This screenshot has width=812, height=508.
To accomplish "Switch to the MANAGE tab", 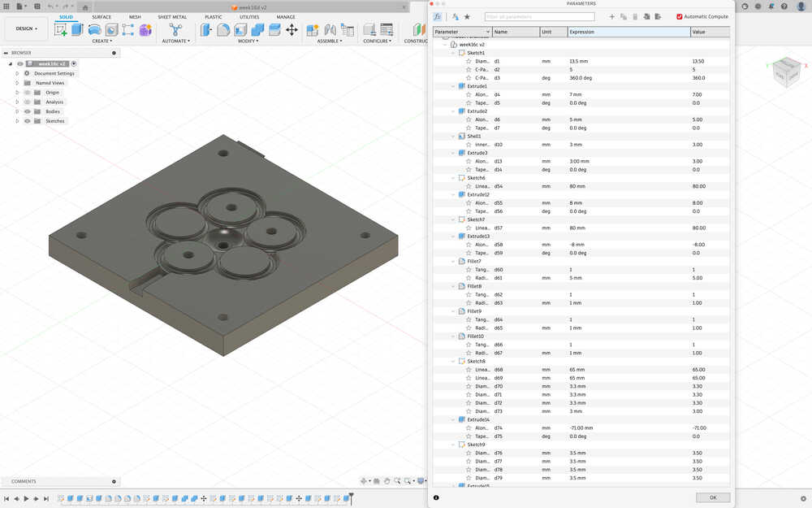I will [285, 17].
